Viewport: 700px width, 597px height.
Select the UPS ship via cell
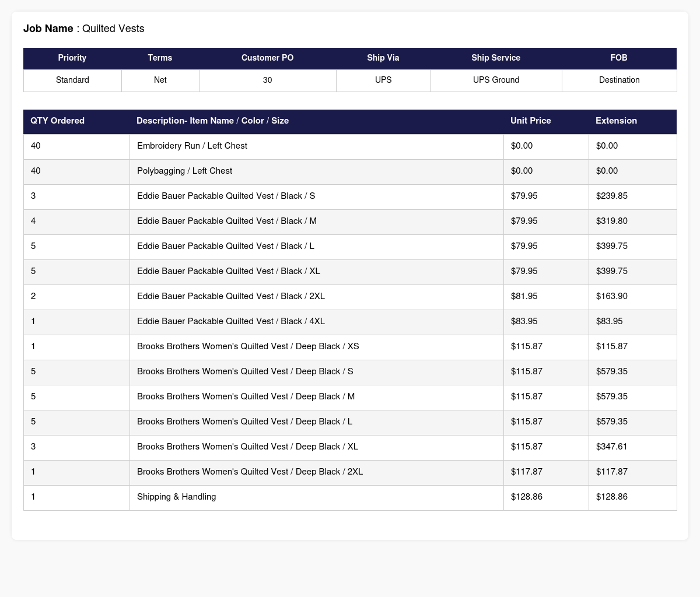click(x=383, y=80)
